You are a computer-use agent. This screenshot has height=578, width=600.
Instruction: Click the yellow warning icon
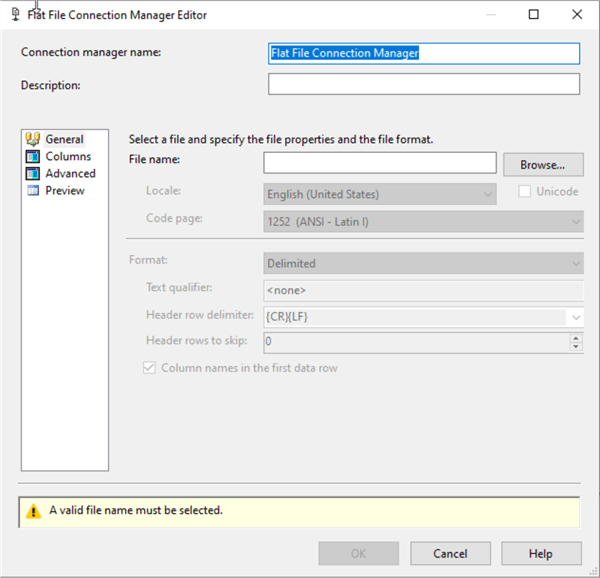point(32,510)
